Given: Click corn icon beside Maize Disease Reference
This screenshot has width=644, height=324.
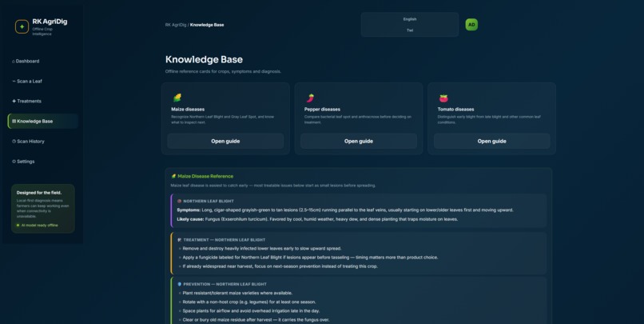Looking at the screenshot, I should (173, 176).
